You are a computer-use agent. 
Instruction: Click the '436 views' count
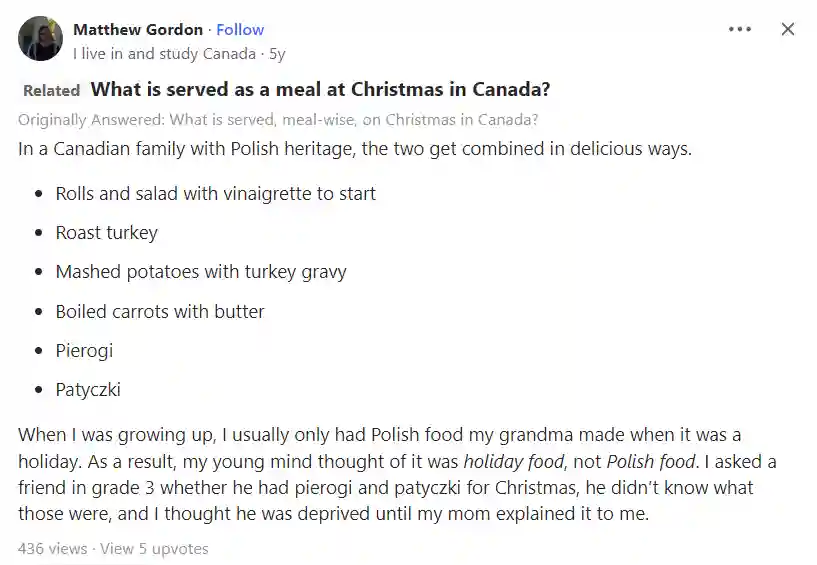[53, 549]
